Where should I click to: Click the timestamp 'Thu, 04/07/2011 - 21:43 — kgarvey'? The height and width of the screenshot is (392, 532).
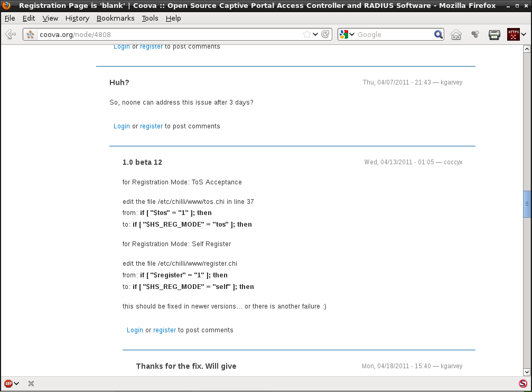pyautogui.click(x=413, y=82)
